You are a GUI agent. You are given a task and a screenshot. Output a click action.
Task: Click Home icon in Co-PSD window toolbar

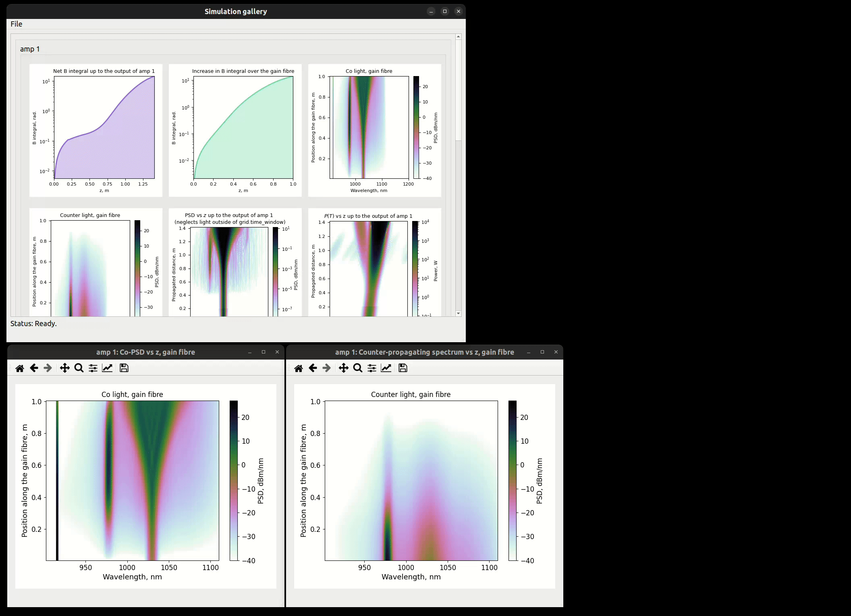coord(20,368)
